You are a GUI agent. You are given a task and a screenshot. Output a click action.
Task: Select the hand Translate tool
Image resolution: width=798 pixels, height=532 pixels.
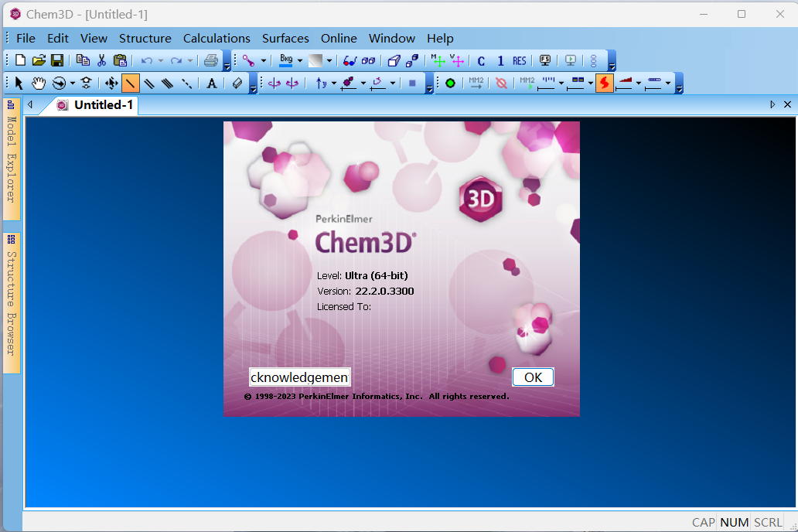coord(38,83)
